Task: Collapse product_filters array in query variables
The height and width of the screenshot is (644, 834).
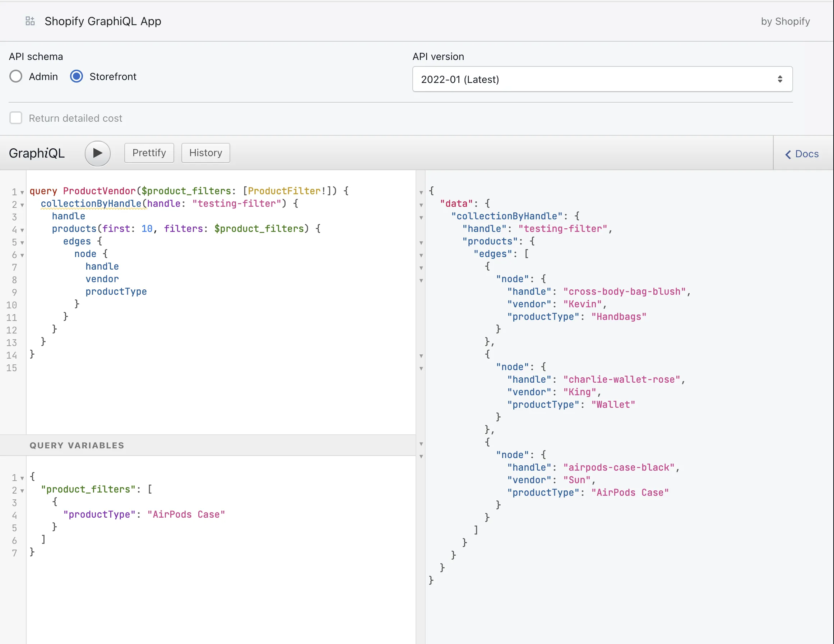Action: [22, 491]
